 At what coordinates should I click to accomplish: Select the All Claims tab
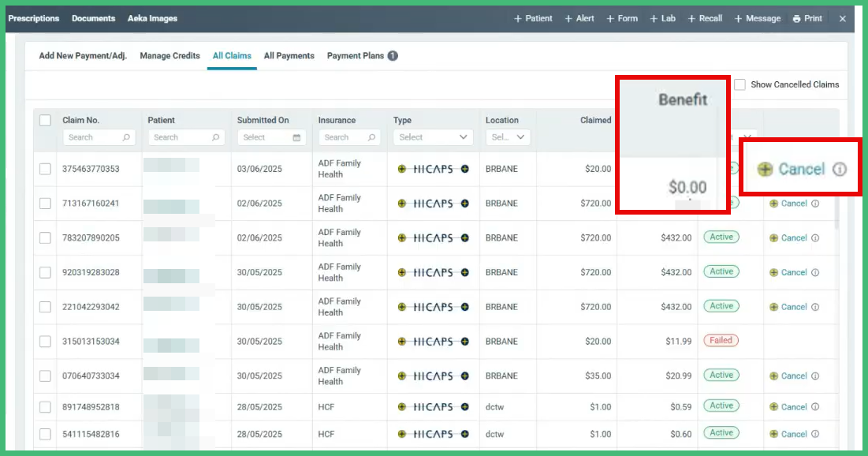232,55
